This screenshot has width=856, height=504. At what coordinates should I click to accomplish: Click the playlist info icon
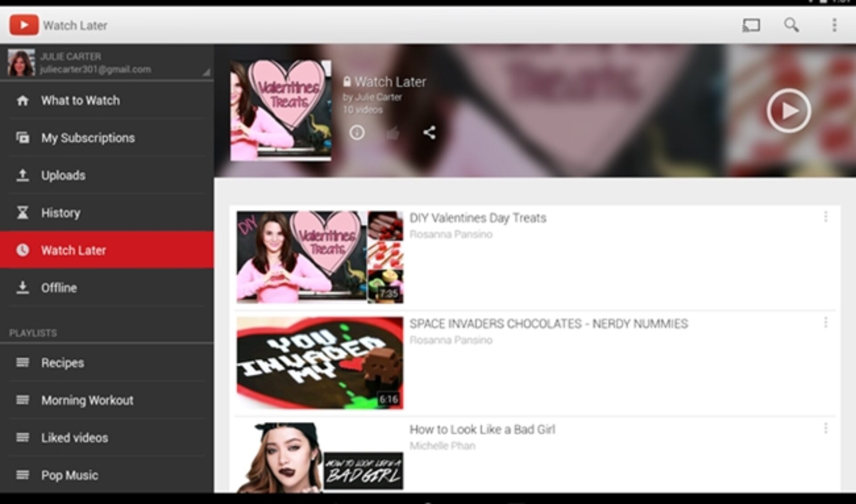point(357,132)
